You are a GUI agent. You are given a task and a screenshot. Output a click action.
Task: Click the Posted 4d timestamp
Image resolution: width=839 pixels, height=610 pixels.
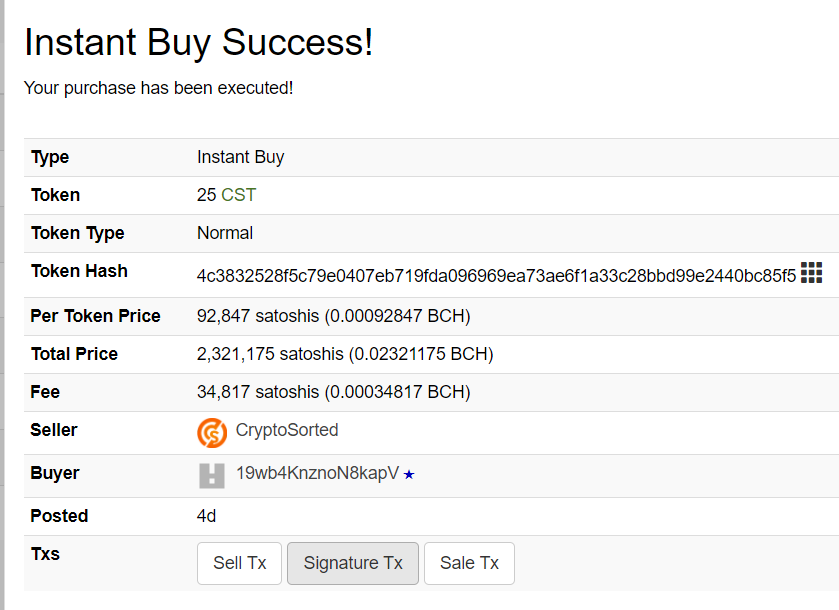[x=207, y=516]
